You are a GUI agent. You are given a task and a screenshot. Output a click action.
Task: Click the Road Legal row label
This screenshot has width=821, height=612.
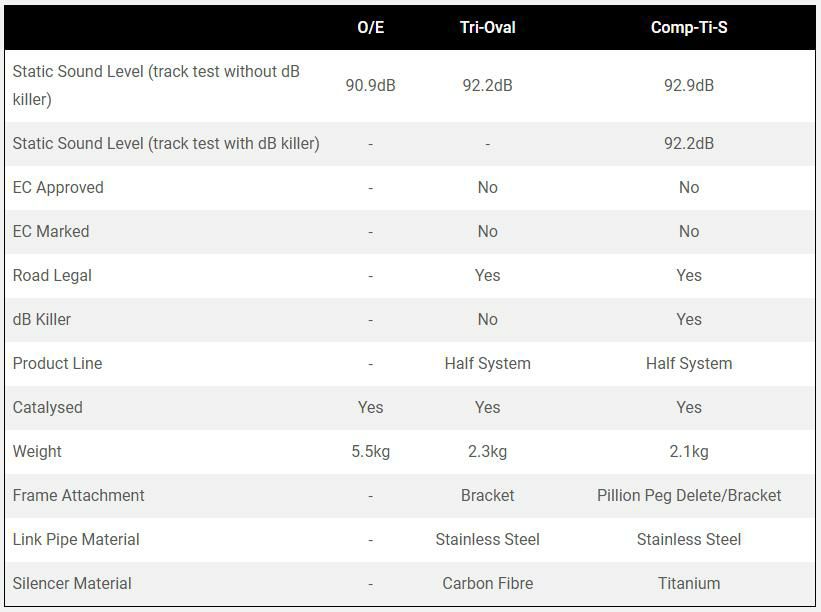click(x=52, y=276)
